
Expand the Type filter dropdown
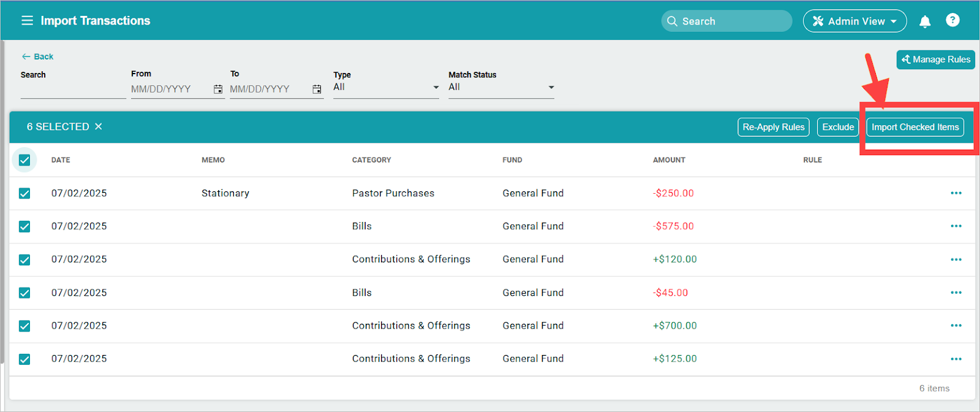[386, 88]
